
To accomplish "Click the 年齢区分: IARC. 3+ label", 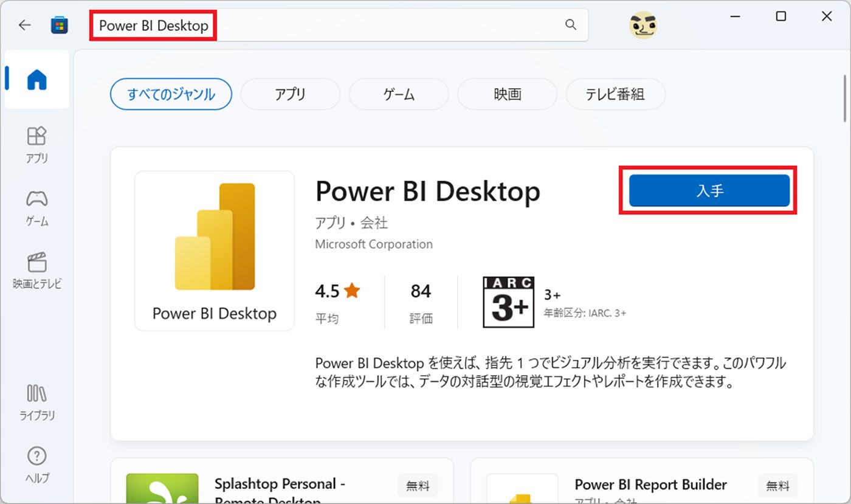I will [x=585, y=313].
